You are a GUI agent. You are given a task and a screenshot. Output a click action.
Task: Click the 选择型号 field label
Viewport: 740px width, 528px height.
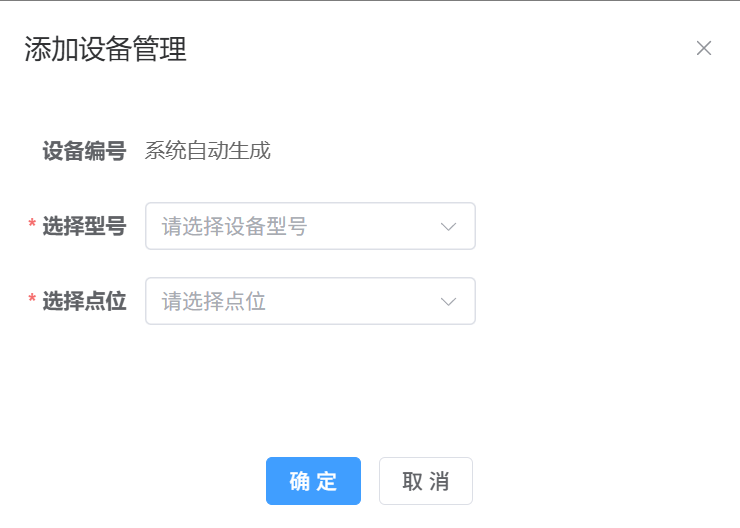[84, 226]
